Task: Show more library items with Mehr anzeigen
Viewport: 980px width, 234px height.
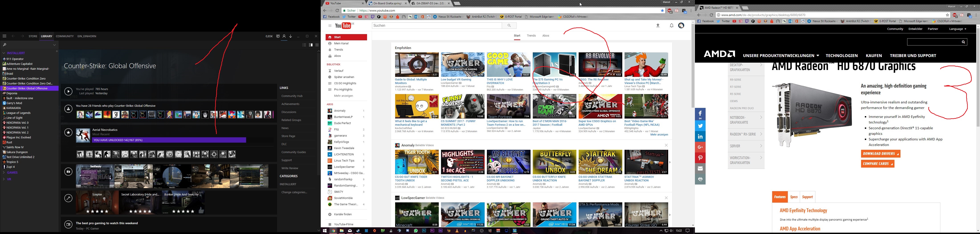Action: (343, 96)
